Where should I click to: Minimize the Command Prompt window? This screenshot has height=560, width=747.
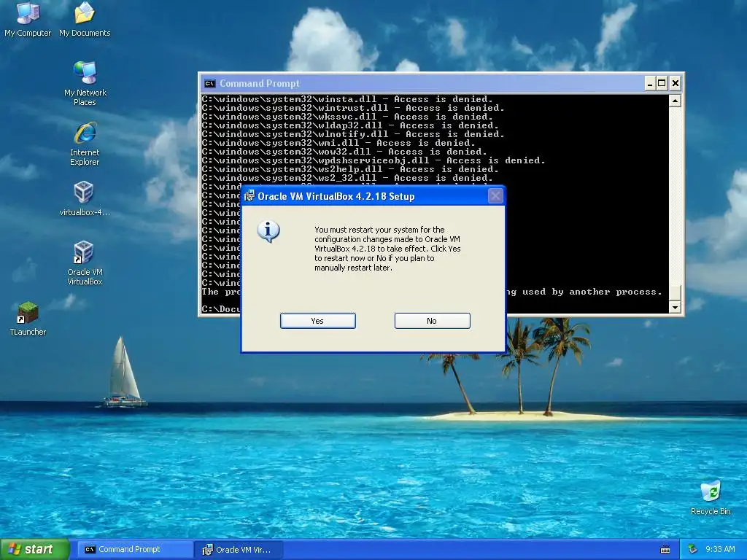(x=650, y=83)
